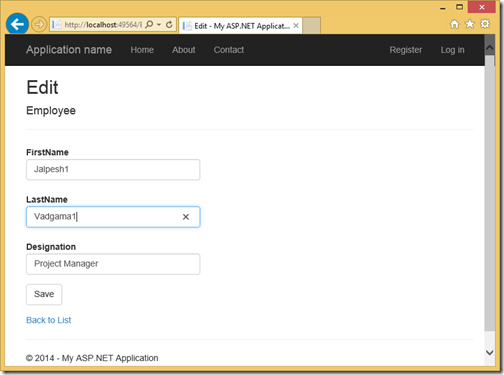This screenshot has width=504, height=375.
Task: Close the Edit - My ASP.NET tab
Action: pyautogui.click(x=296, y=26)
